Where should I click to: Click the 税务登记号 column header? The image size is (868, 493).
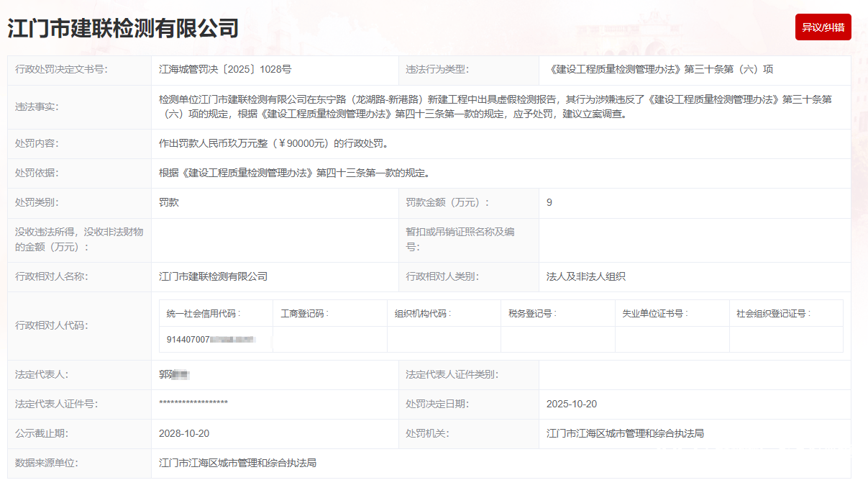[531, 313]
